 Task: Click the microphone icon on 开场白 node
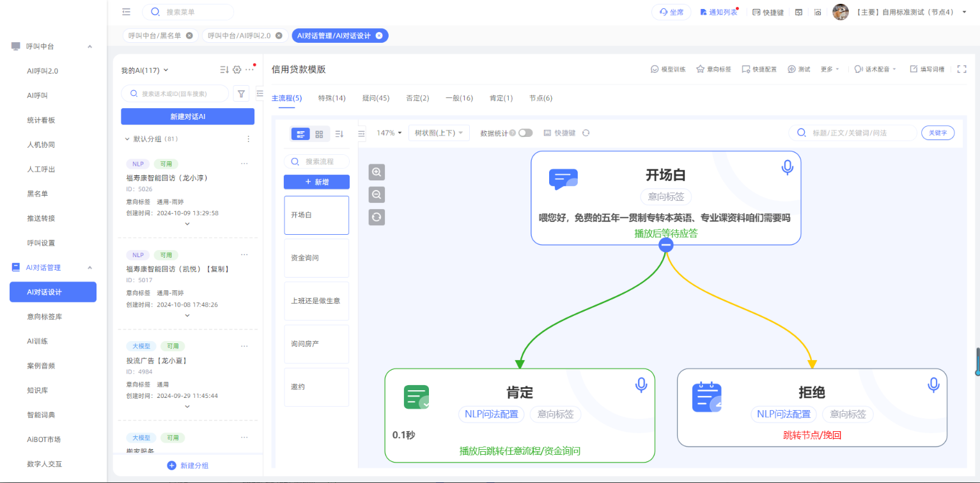787,168
